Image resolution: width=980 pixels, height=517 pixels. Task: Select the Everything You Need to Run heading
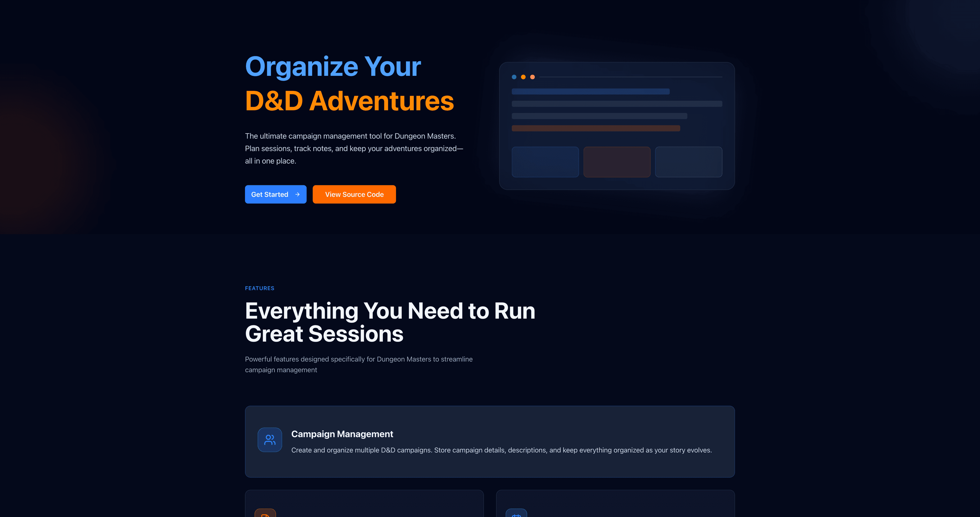pos(390,322)
